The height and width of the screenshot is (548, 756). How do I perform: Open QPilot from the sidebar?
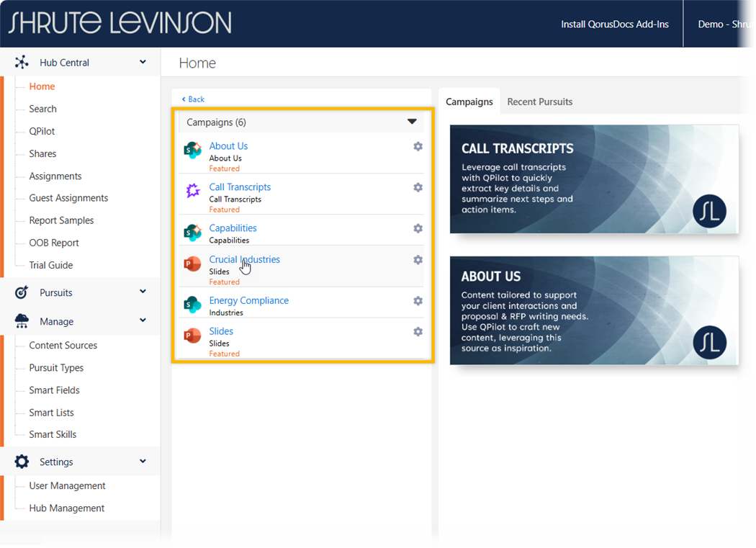(42, 131)
